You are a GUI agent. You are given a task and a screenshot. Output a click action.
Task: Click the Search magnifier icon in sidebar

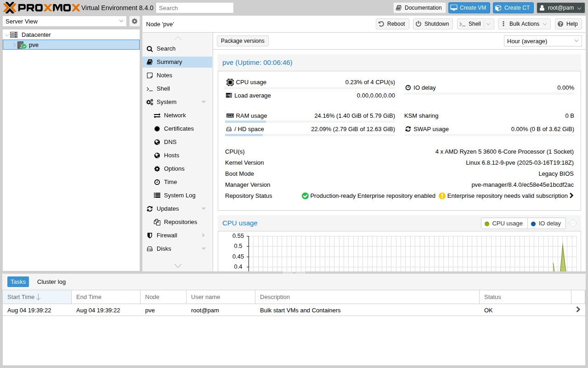pos(150,49)
